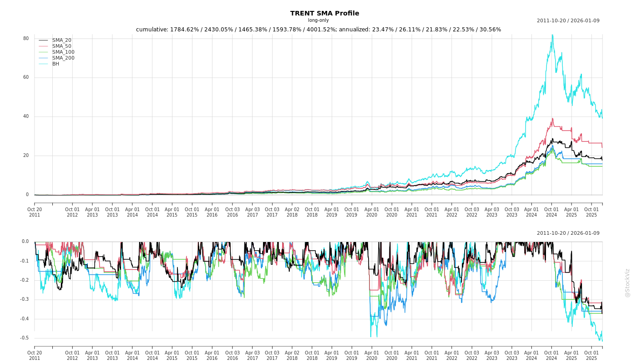
Task: Click the date range above the drawdown chart
Action: point(568,233)
